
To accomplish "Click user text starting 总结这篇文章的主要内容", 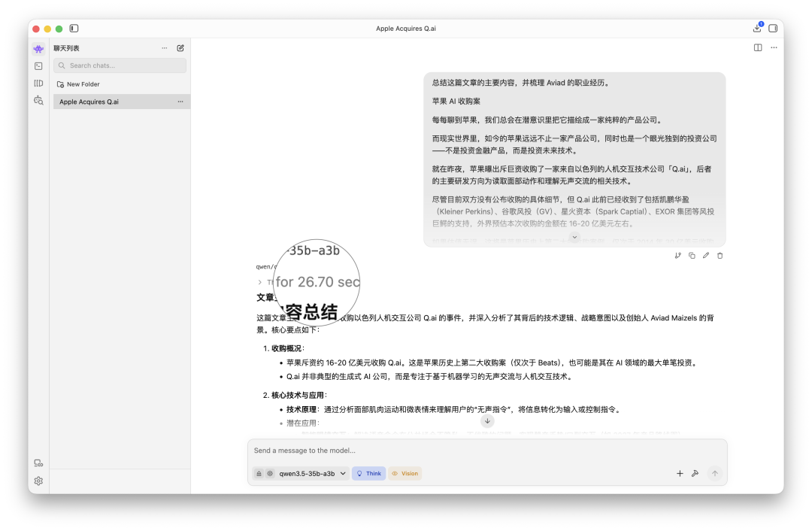I will coord(522,83).
